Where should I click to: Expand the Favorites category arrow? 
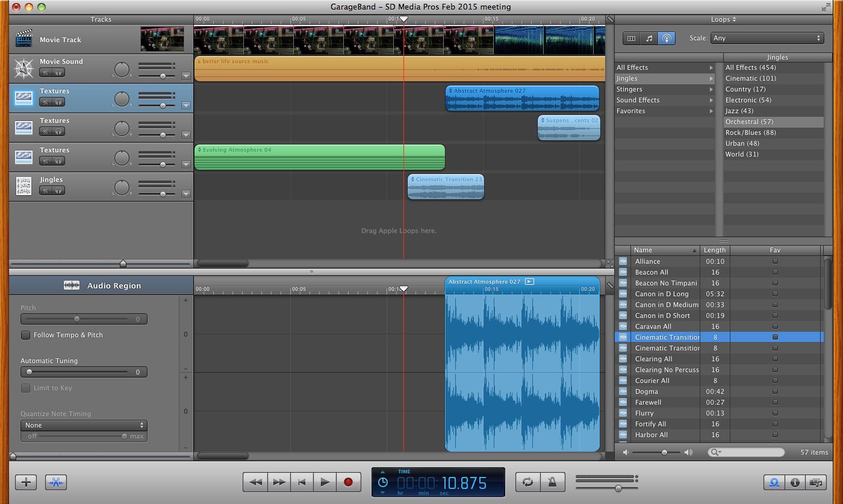711,111
